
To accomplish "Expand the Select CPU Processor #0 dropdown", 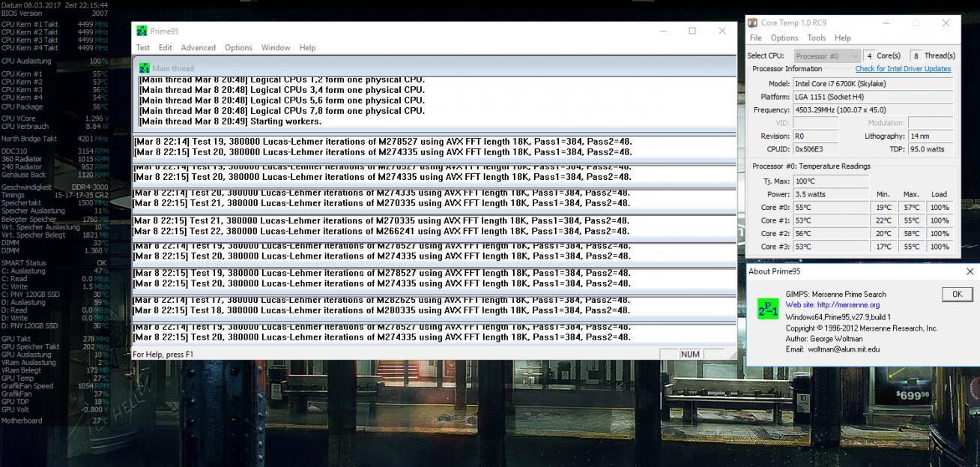I will 827,55.
